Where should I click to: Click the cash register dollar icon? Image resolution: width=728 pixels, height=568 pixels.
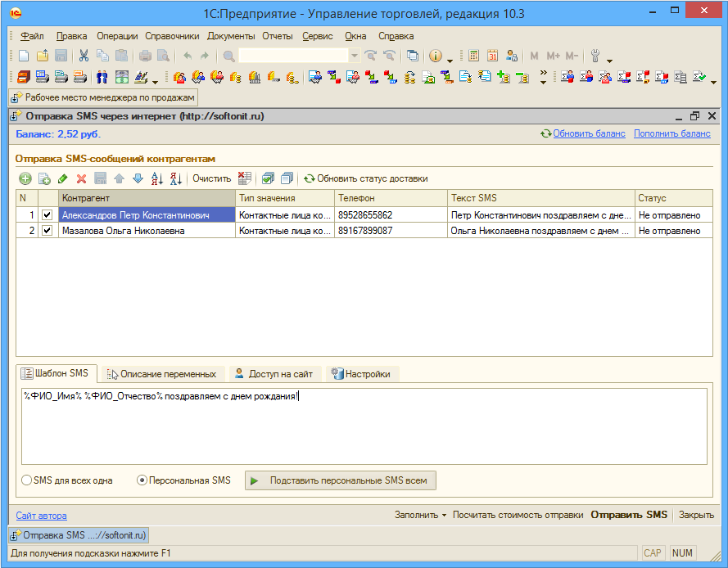(x=122, y=77)
